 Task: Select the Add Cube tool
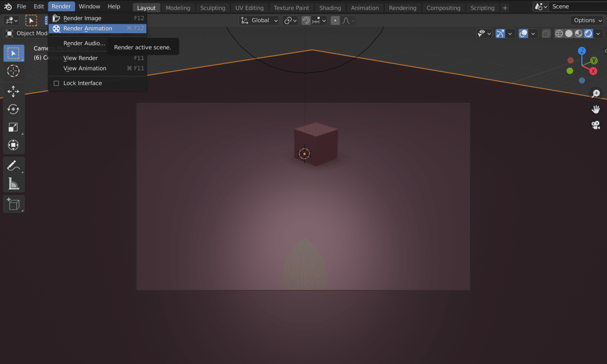14,204
